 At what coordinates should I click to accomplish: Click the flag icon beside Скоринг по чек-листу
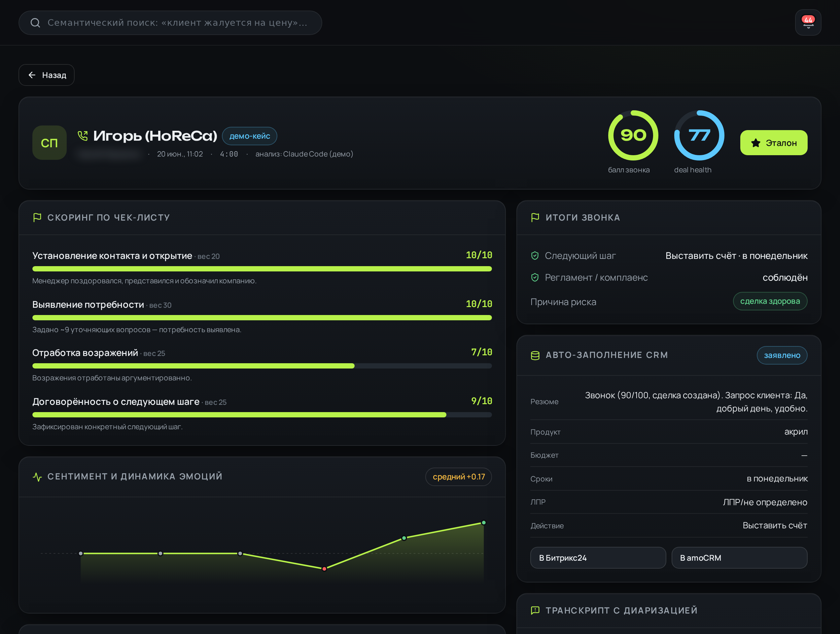[37, 217]
